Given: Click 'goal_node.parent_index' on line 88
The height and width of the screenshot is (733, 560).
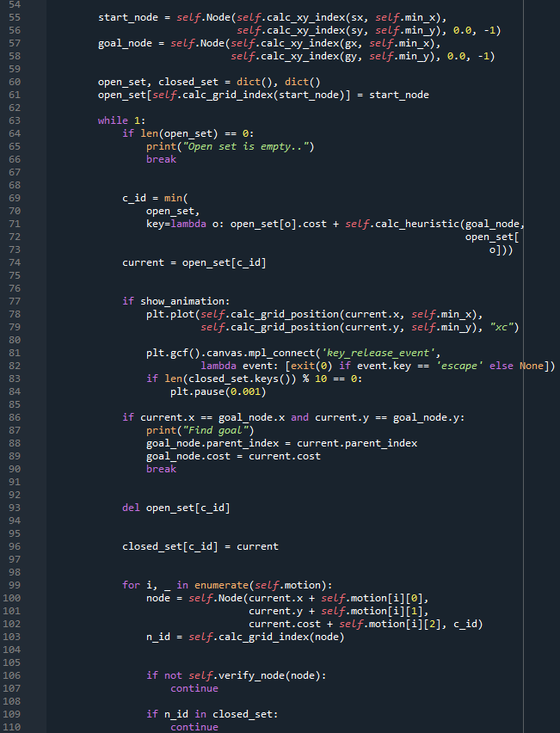Looking at the screenshot, I should pyautogui.click(x=212, y=443).
